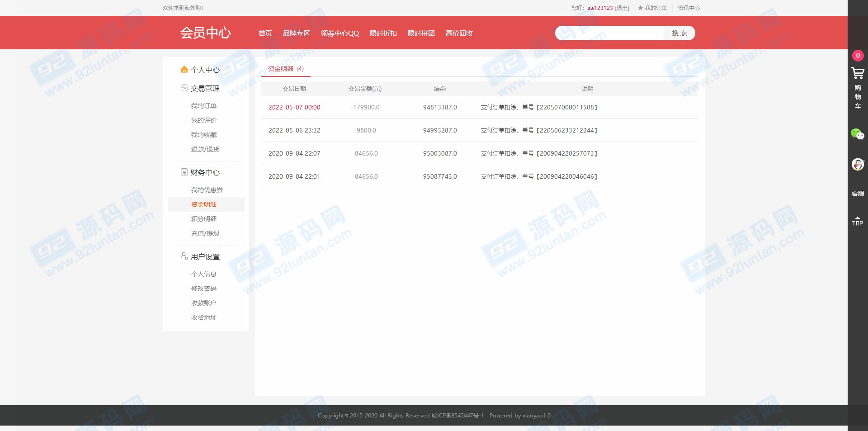This screenshot has width=868, height=431.
Task: Click balance 95087743.0
Action: pos(440,176)
